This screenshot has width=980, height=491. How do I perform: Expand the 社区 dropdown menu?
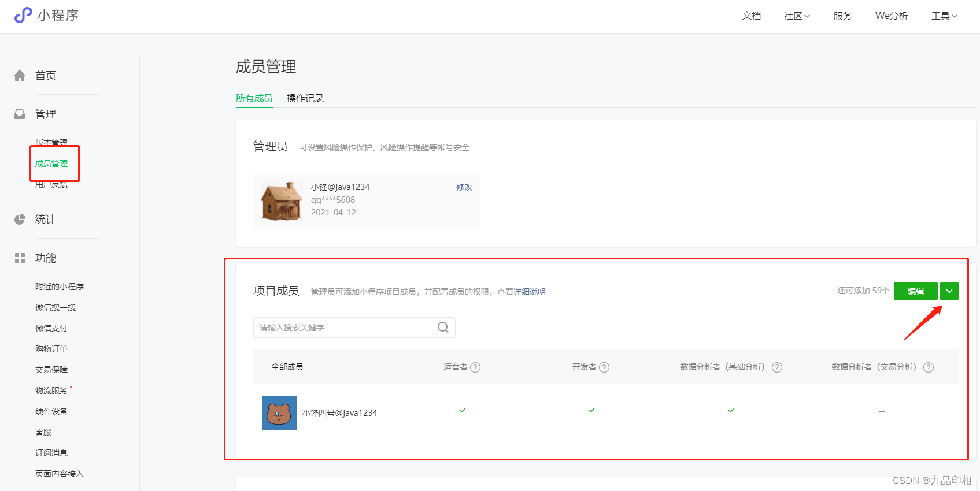(797, 16)
